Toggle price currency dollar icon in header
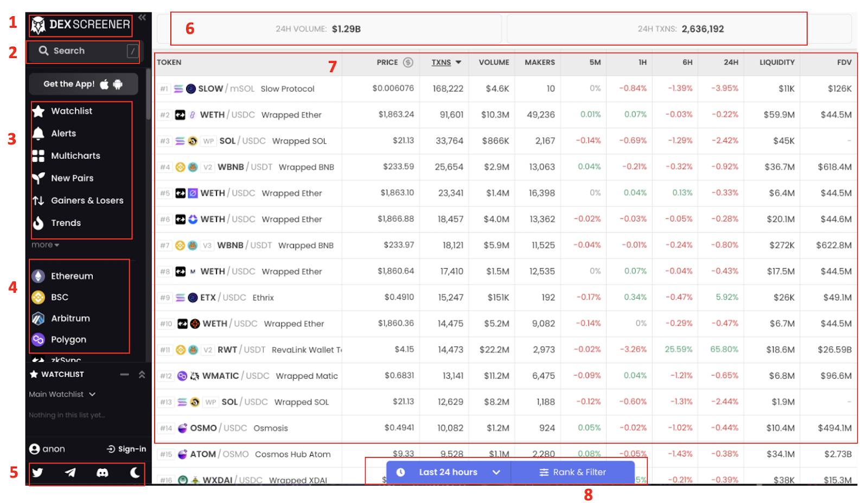 pyautogui.click(x=409, y=62)
